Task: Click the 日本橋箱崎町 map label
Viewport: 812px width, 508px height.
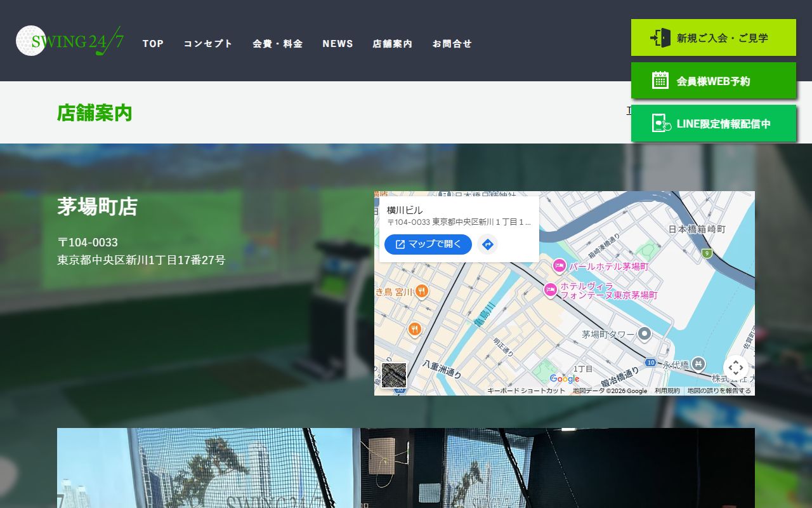Action: pos(697,229)
